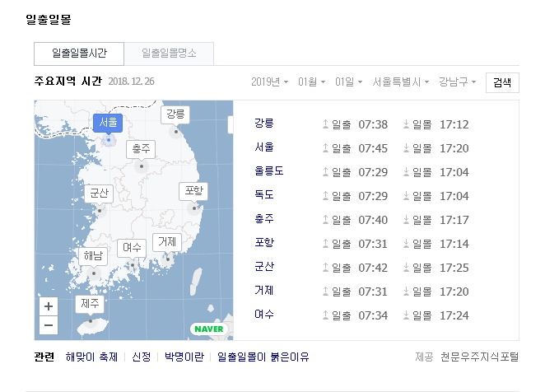The height and width of the screenshot is (392, 545).
Task: Click the date text 2018. 12. 26
Action: point(131,82)
